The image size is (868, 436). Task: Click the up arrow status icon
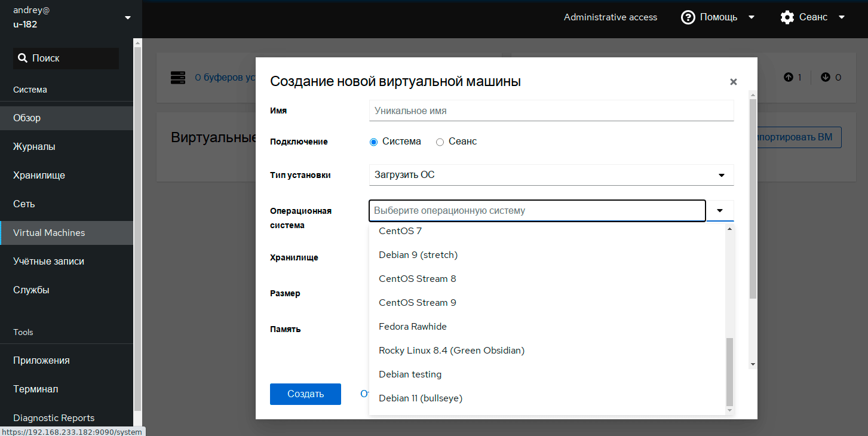[789, 77]
